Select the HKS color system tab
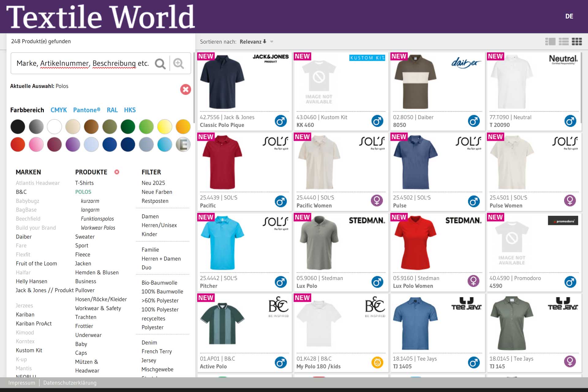This screenshot has width=588, height=392. [130, 110]
